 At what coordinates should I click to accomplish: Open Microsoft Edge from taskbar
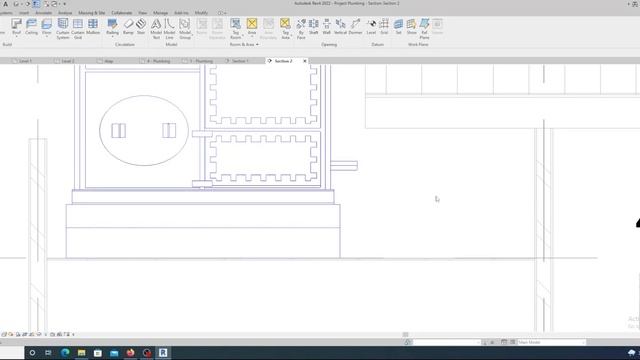pyautogui.click(x=65, y=353)
